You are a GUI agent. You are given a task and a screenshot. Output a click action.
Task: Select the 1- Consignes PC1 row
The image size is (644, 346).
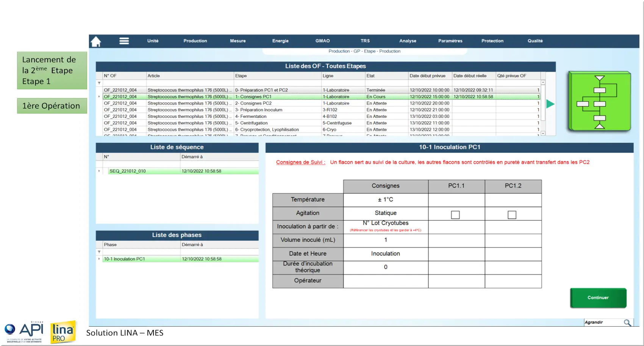tap(321, 97)
